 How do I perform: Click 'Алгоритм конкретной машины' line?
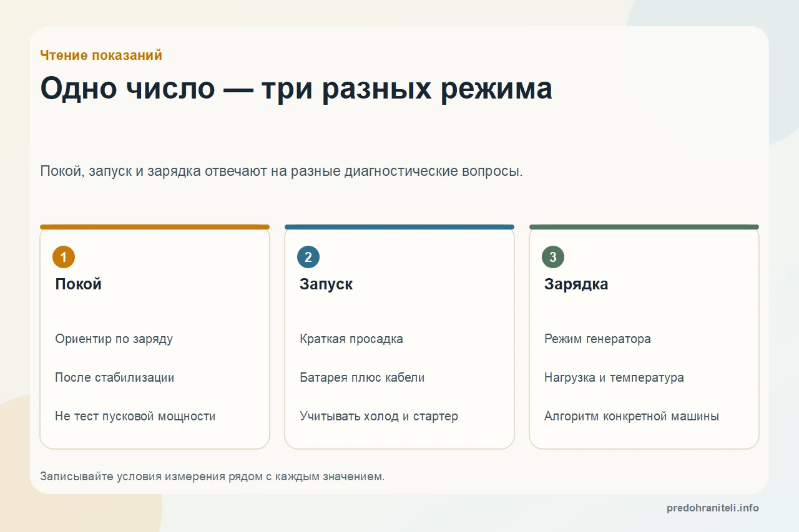point(632,417)
